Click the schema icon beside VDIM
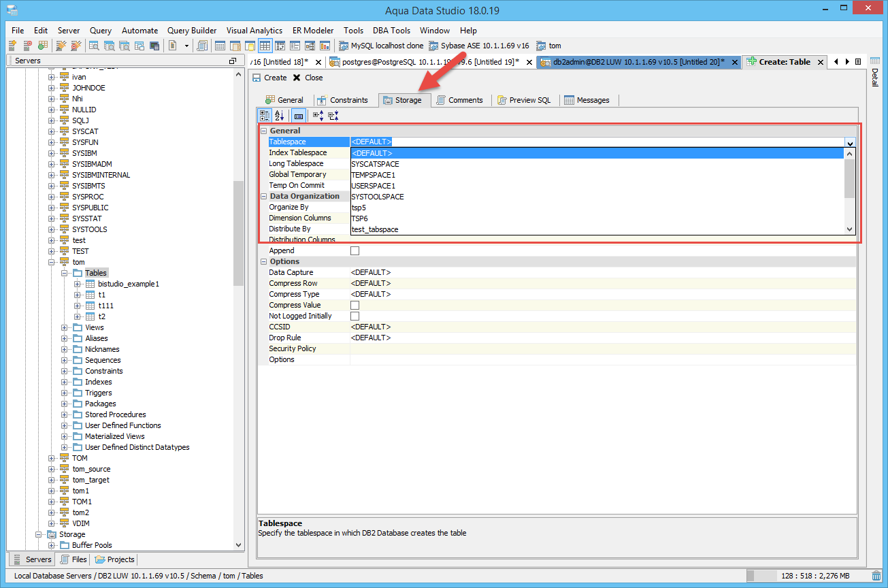 tap(64, 523)
